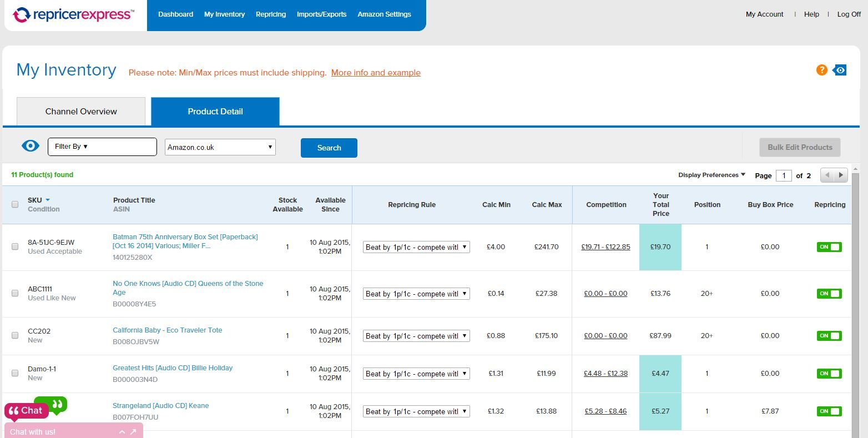Viewport: 868px width, 438px height.
Task: Click the chat pop-out arrow icon
Action: (x=132, y=431)
